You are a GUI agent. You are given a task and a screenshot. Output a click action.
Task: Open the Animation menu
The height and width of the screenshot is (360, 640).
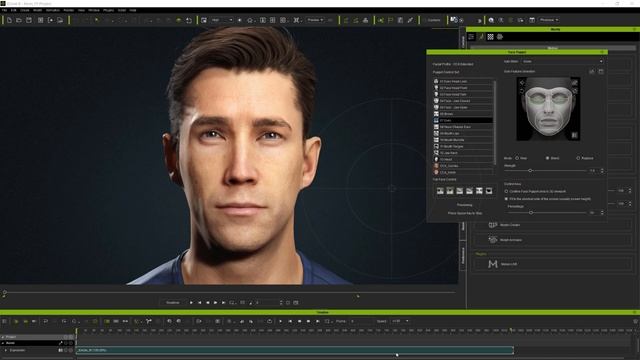[53, 10]
